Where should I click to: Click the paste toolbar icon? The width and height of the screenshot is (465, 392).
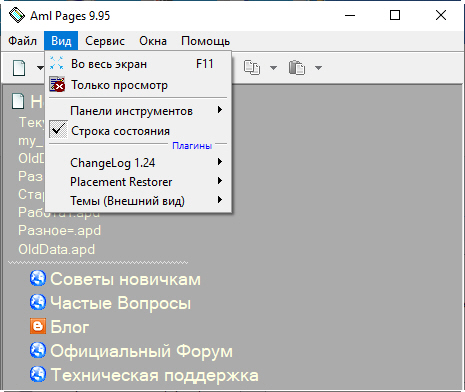297,68
